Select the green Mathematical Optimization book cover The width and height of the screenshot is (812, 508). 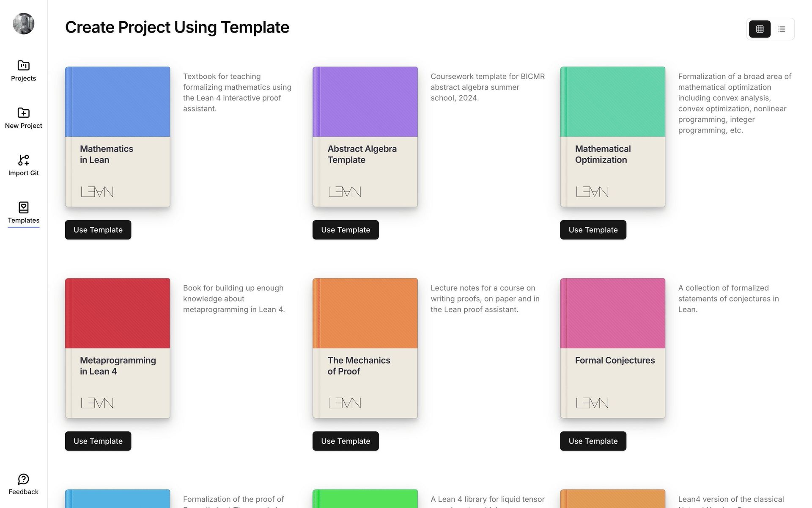612,137
